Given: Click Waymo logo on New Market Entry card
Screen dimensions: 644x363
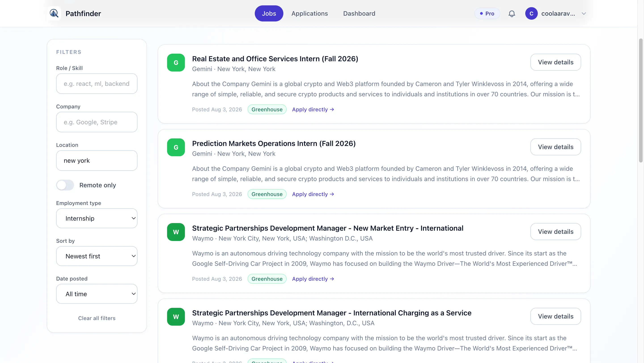Looking at the screenshot, I should tap(176, 232).
